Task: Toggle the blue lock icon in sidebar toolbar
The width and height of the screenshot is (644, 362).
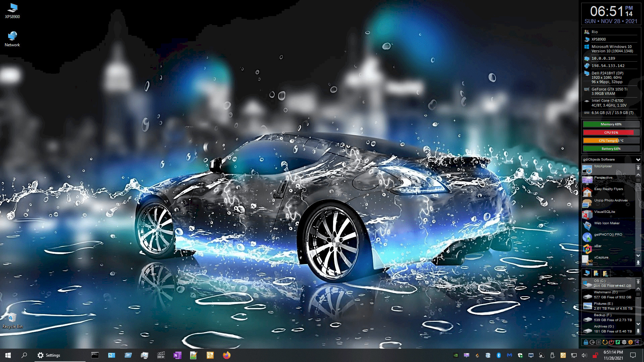Action: point(586,342)
